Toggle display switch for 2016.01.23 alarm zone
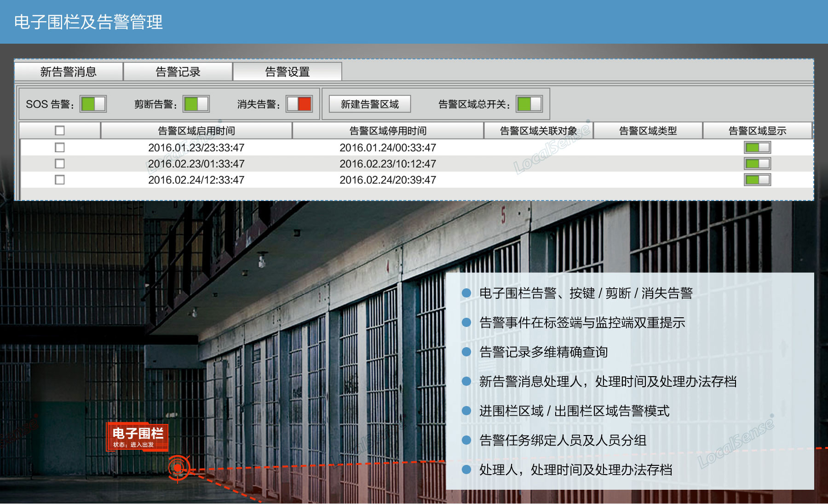Screen dimensions: 828x504 coord(757,148)
